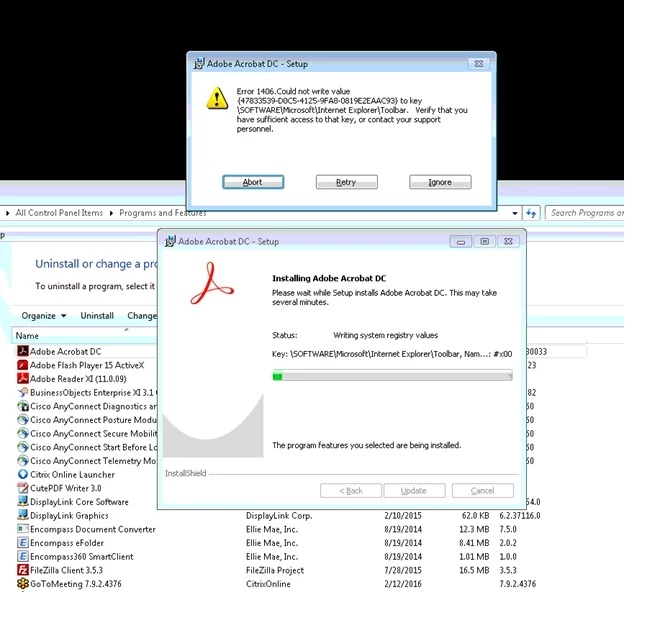
Task: Select Cisco AnyConnect Telemetry Module icon
Action: click(x=22, y=460)
